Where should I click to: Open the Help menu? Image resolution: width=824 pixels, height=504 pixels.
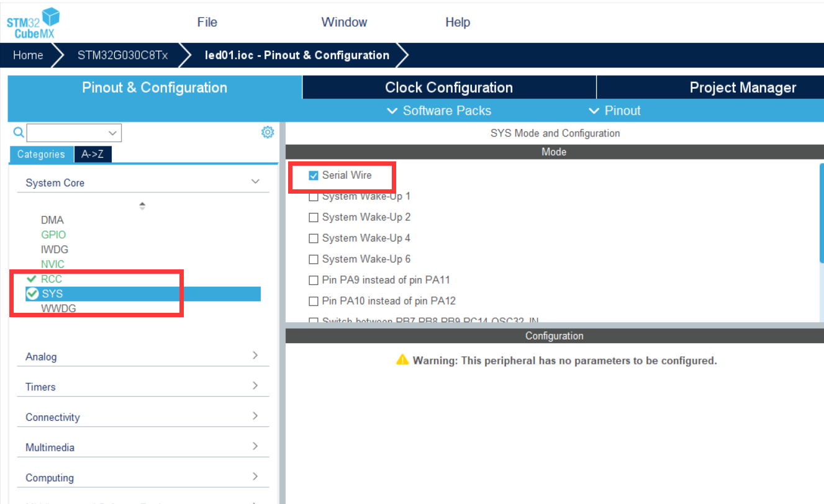[458, 22]
